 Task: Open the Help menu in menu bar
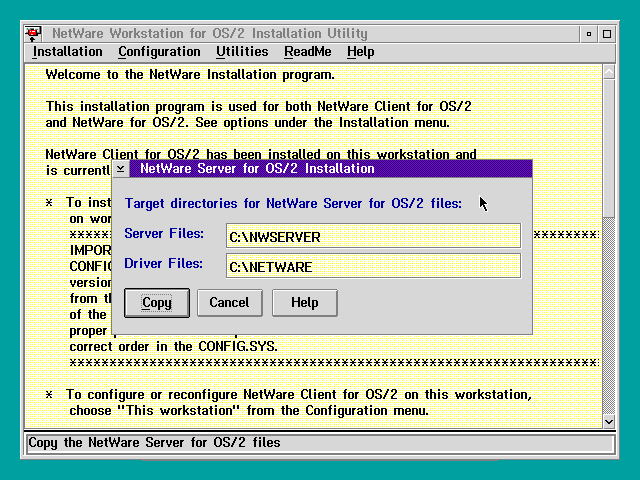360,52
